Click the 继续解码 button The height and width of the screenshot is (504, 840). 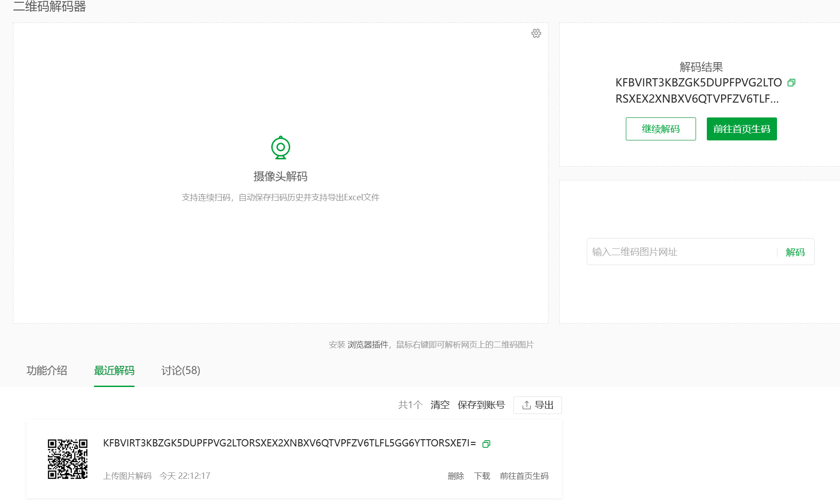point(660,129)
